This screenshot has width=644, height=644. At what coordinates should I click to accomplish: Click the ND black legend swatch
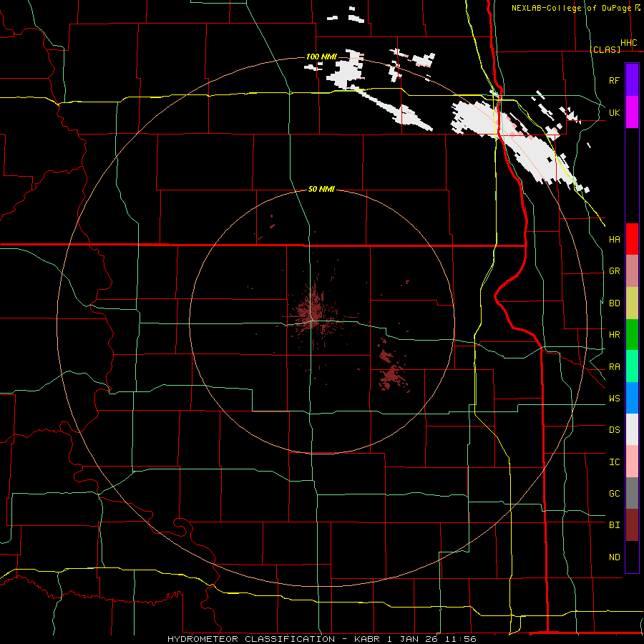pyautogui.click(x=632, y=557)
